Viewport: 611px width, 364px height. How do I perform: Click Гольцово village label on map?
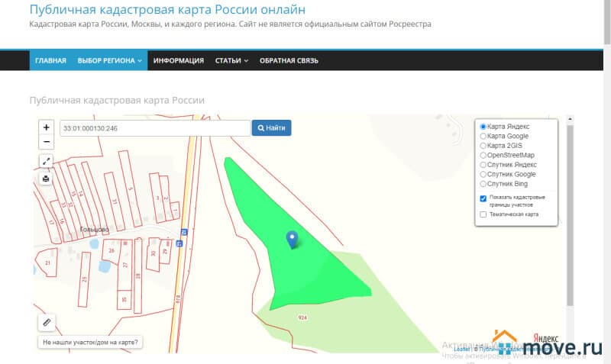pos(94,229)
